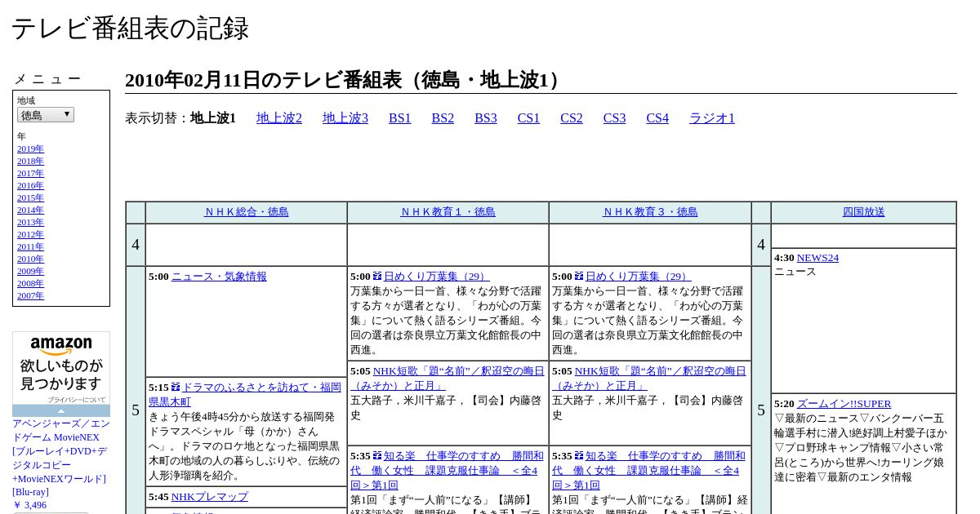Open 5:00 ニュース・気象情報 program link
980x514 pixels.
[219, 277]
